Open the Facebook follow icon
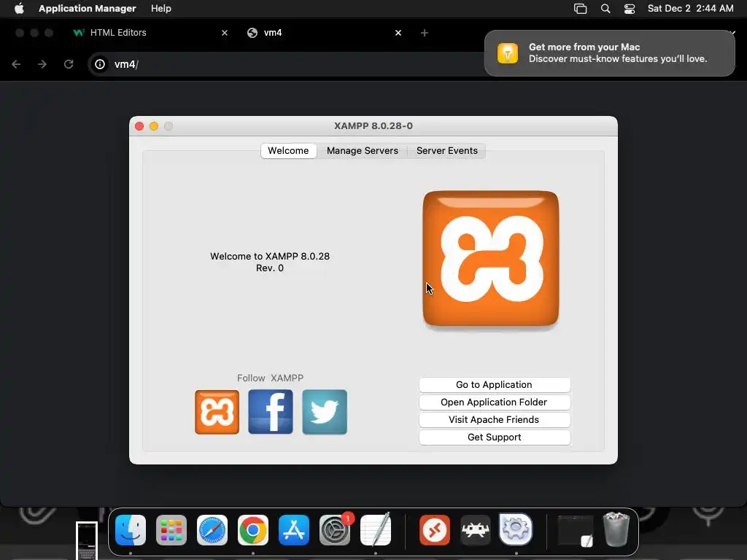 point(271,412)
